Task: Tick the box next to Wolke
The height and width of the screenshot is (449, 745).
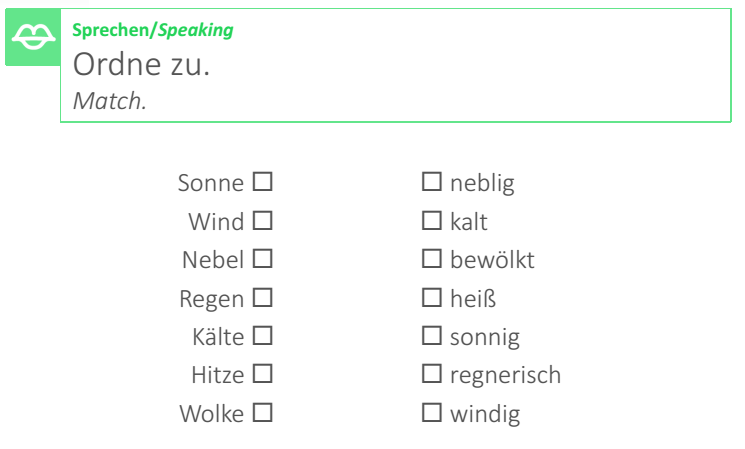Action: 263,414
